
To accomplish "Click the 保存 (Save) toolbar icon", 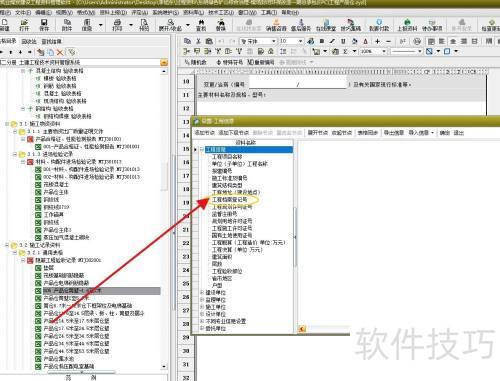I will pos(44,25).
